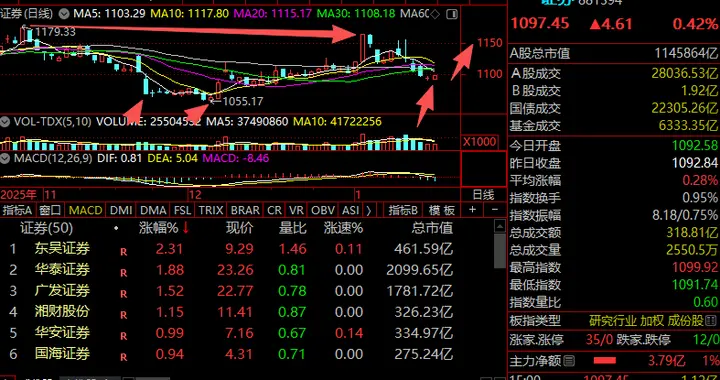Click the stock list scrollbar thumb
The width and height of the screenshot is (720, 380).
tap(499, 251)
